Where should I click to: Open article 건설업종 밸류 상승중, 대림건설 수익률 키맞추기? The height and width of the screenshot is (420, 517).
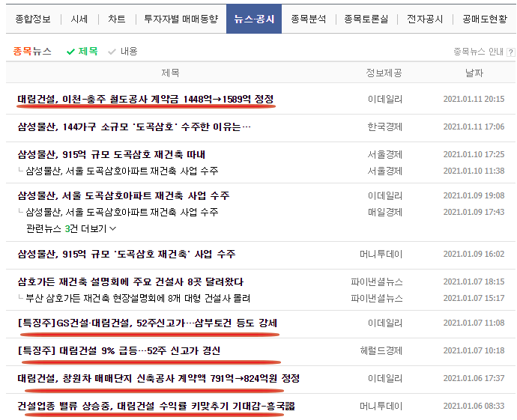click(156, 407)
